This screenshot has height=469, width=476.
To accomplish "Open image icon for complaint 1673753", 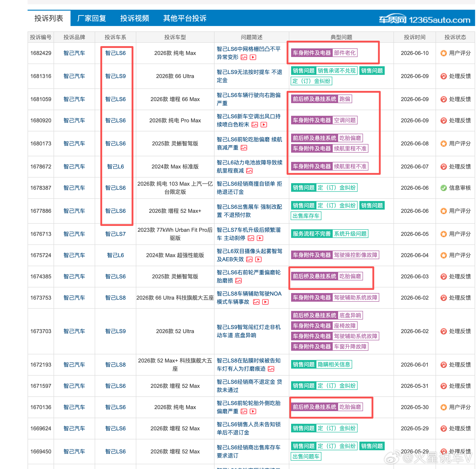I will (256, 302).
